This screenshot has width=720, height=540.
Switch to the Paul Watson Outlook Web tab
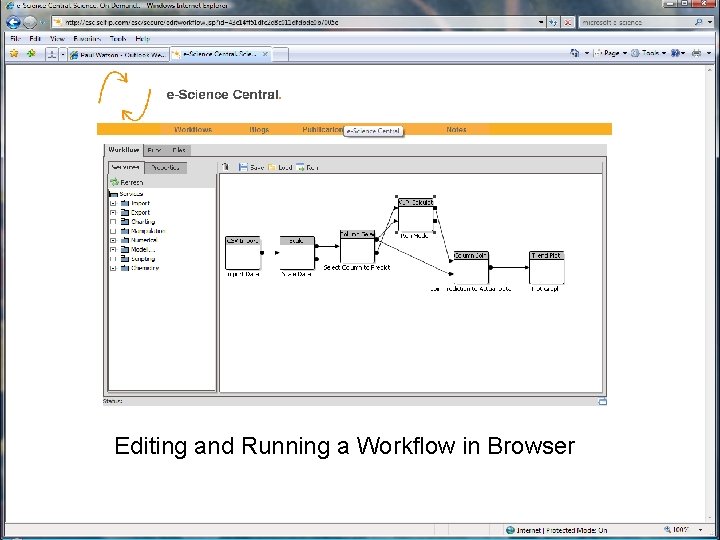(118, 55)
